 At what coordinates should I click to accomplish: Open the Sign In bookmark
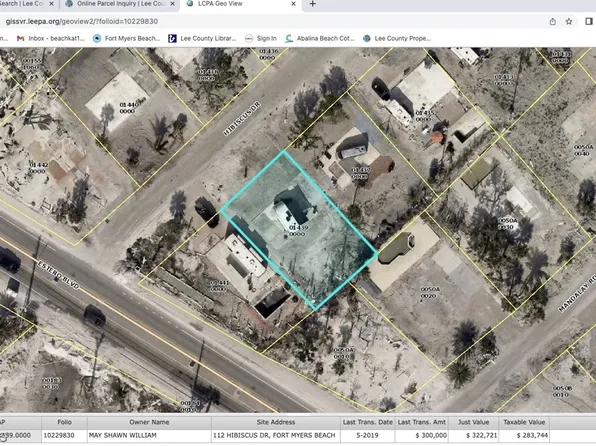tap(261, 38)
